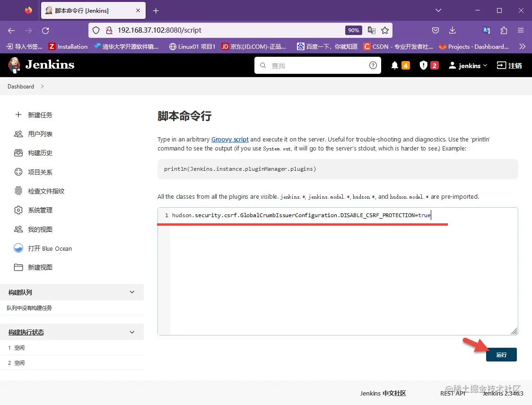The height and width of the screenshot is (405, 532).
Task: Click the translator extension toolbar icon
Action: pyautogui.click(x=486, y=30)
